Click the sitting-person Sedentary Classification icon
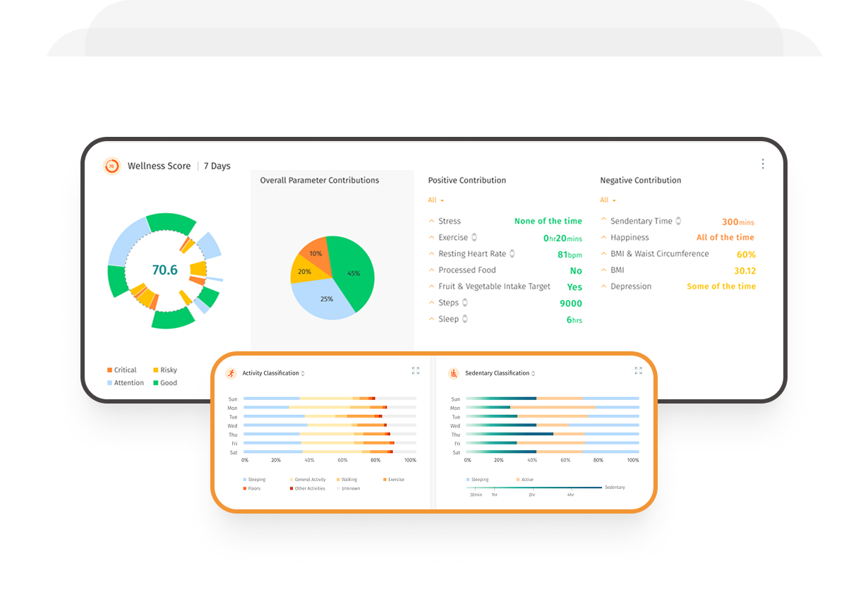Viewport: 868px width, 594px height. tap(455, 372)
